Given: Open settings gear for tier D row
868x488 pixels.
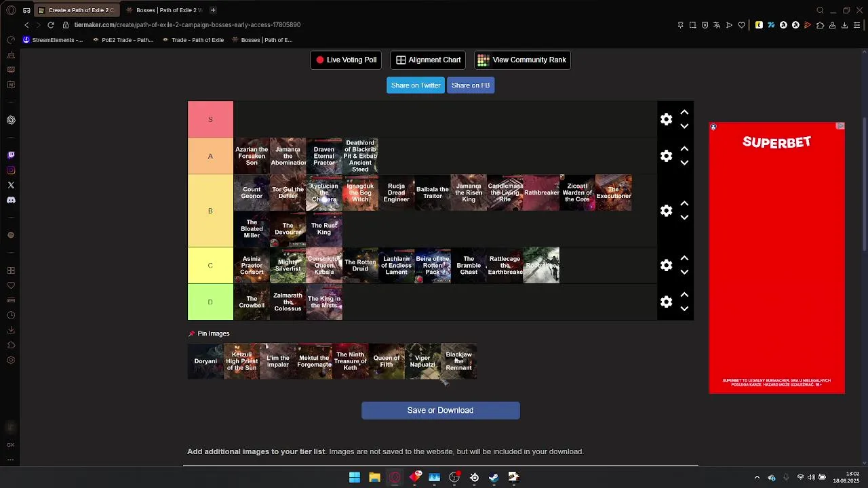Looking at the screenshot, I should click(667, 302).
